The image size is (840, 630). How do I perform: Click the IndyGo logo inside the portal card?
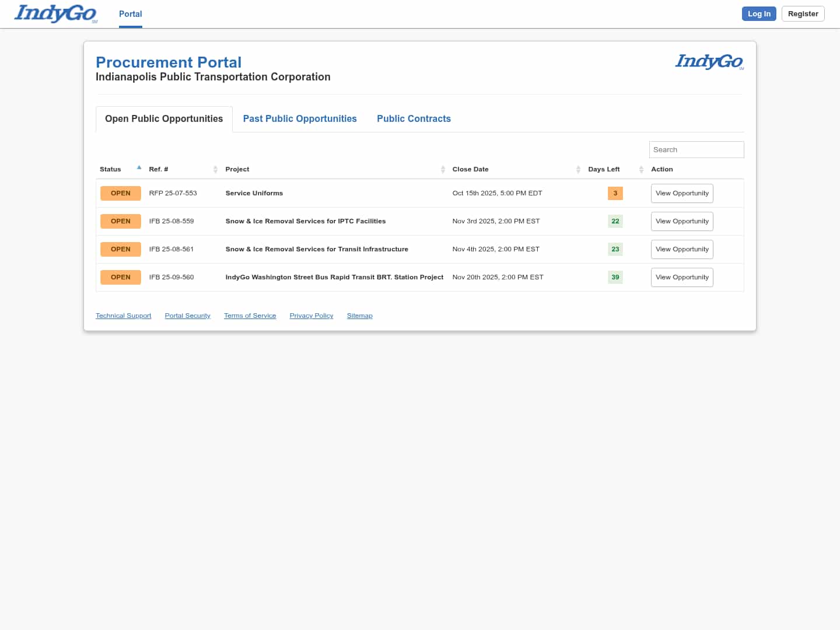pyautogui.click(x=709, y=61)
